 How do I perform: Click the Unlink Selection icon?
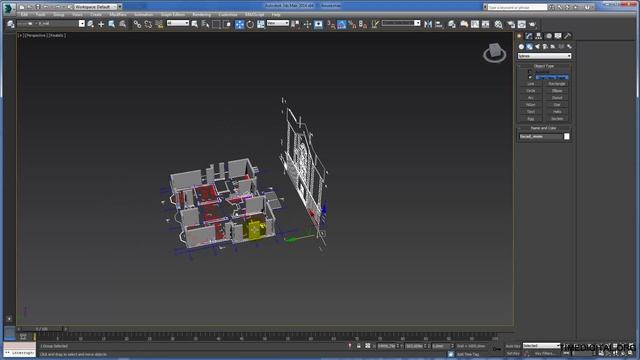pos(148,24)
